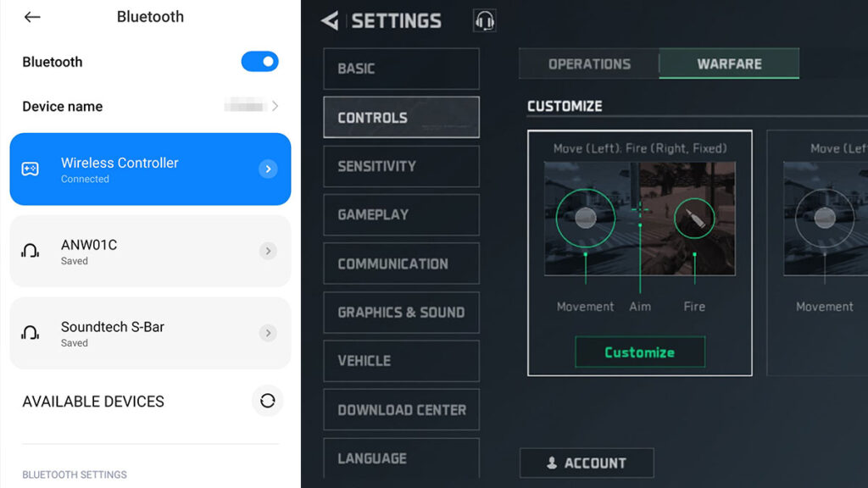
Task: Switch to the OPERATIONS tab
Action: pos(588,64)
